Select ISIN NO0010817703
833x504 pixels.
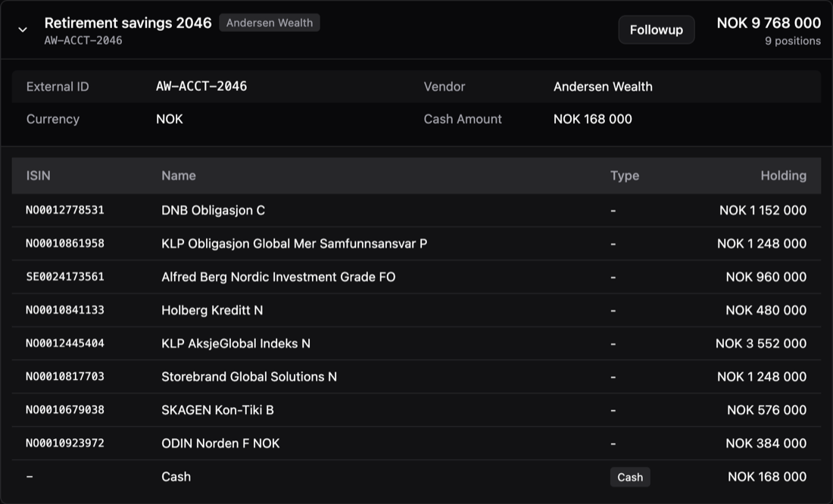click(x=65, y=377)
